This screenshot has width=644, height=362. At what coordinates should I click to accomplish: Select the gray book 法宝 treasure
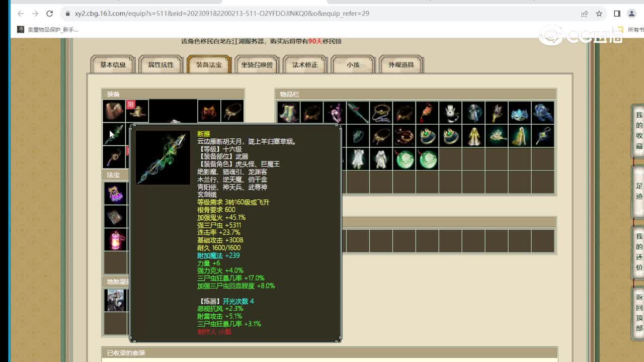pos(115,216)
